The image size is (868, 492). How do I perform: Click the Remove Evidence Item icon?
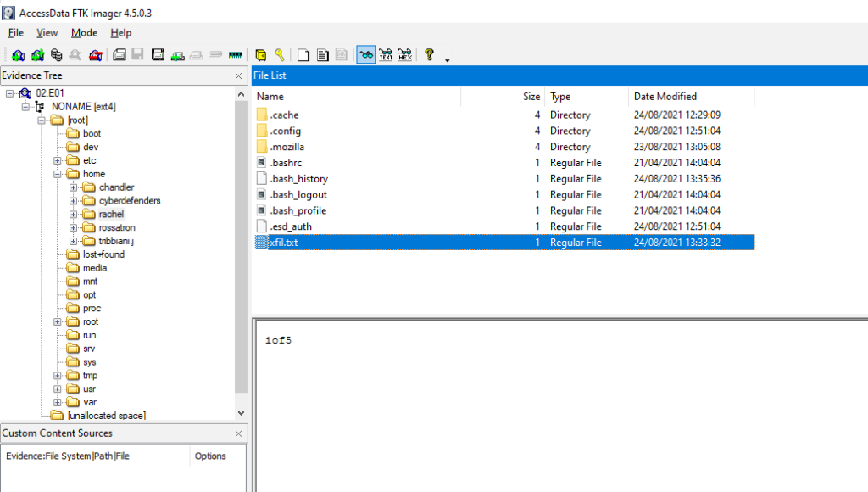[75, 54]
